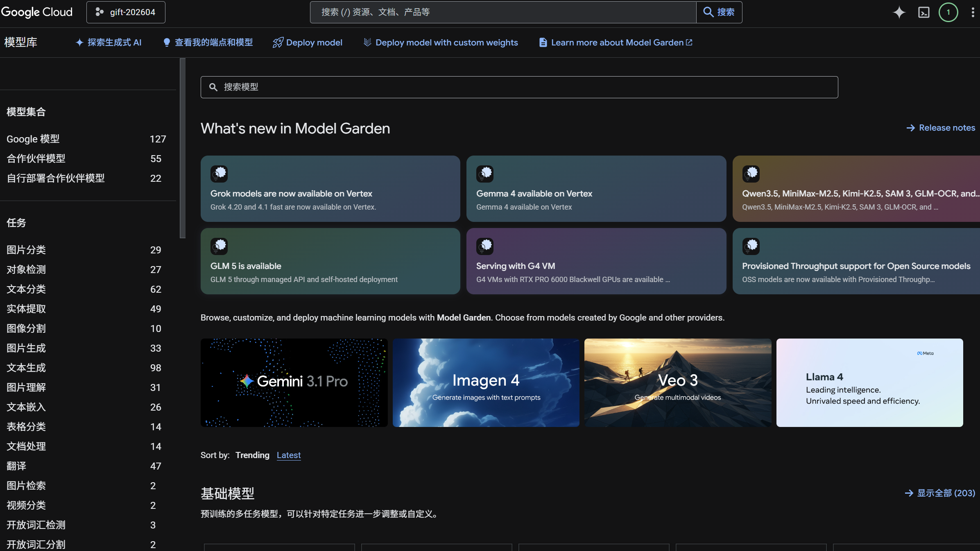Viewport: 980px width, 551px height.
Task: Open the Llama 4 banner
Action: pyautogui.click(x=870, y=383)
